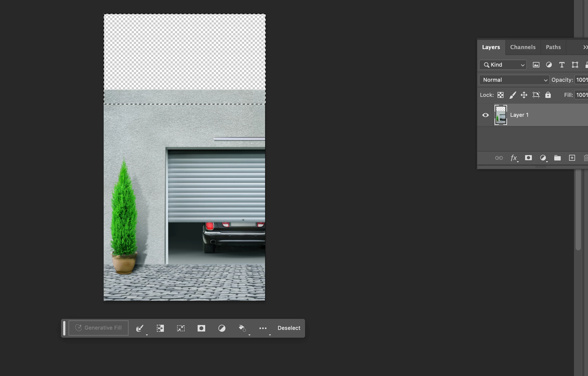This screenshot has height=376, width=588.
Task: Create mask from selection in taskbar
Action: [x=201, y=328]
